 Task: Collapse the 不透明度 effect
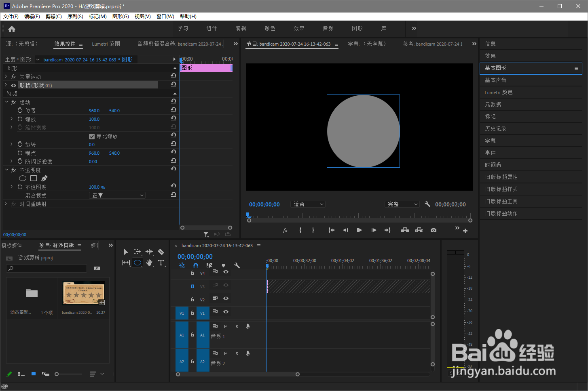tap(6, 170)
